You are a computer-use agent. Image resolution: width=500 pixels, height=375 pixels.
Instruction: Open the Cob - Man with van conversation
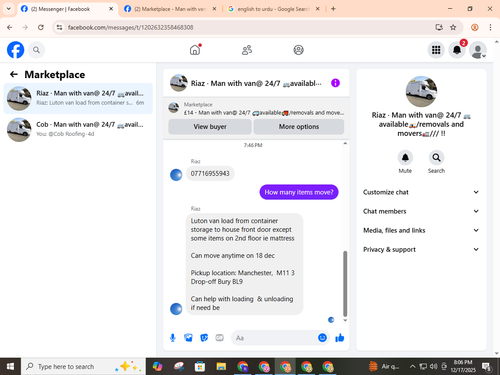click(x=78, y=129)
